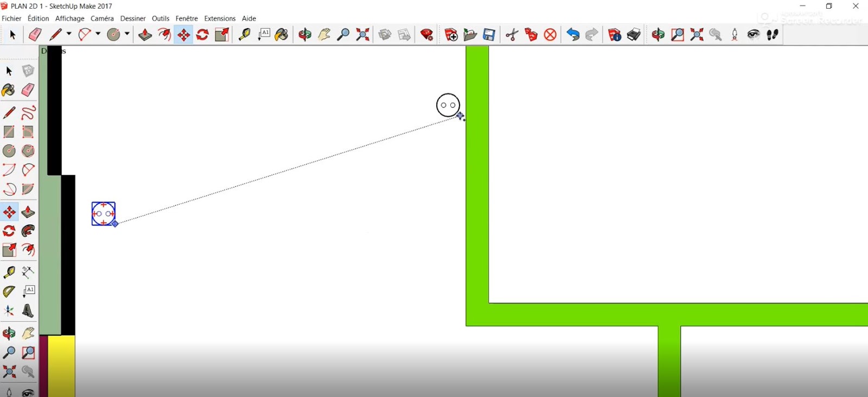This screenshot has width=868, height=397.
Task: Expand the Line tool dropdown arrow
Action: (x=69, y=34)
